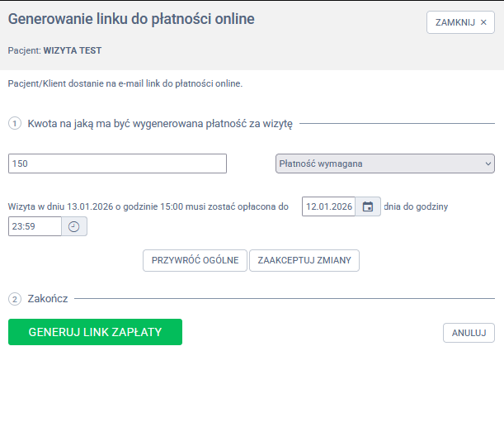
Task: Click the Kwota na jaką section title
Action: [160, 124]
